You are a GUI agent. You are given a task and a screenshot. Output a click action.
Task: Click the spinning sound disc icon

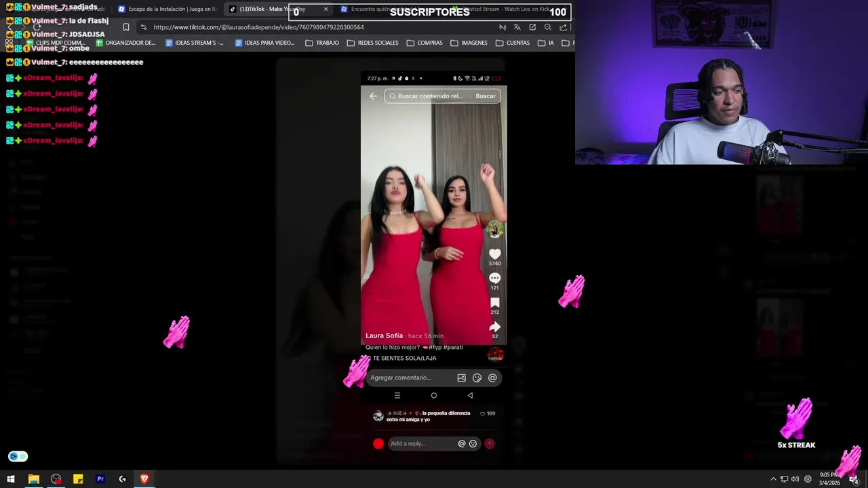click(x=496, y=354)
